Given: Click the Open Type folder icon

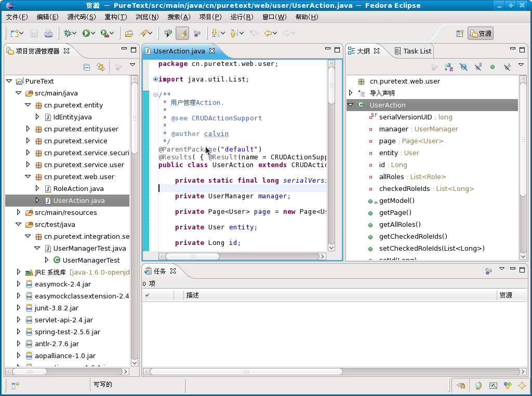Looking at the screenshot, I should coord(129,33).
